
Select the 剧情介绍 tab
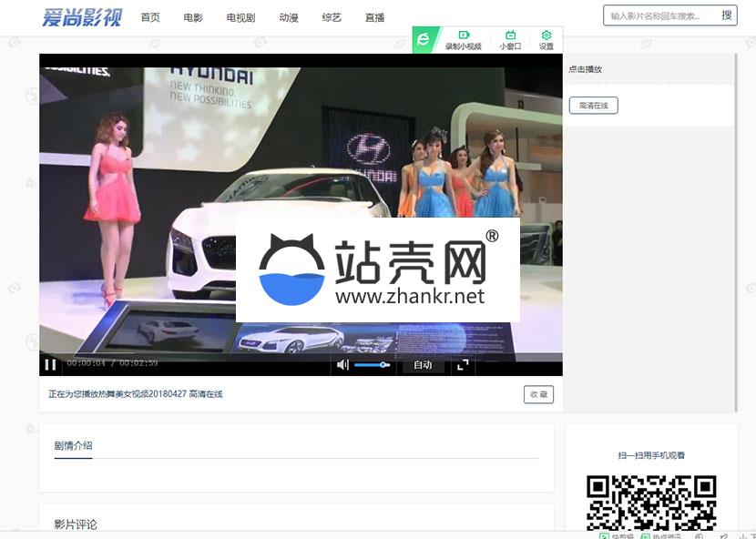click(73, 445)
